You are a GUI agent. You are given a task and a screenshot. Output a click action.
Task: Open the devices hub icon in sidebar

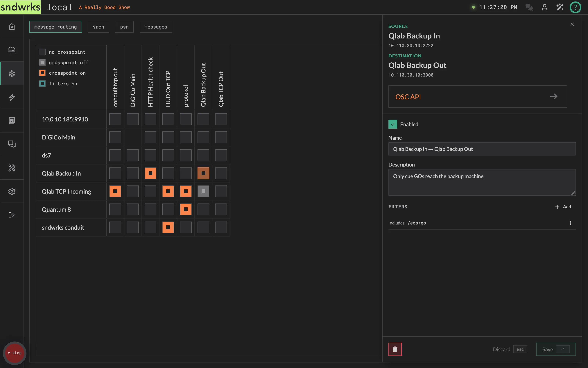pyautogui.click(x=12, y=50)
